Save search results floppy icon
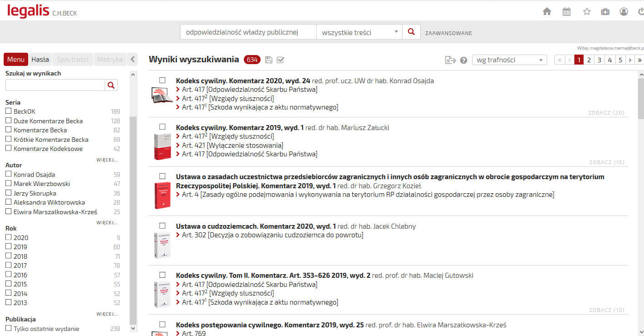This screenshot has height=336, width=644. 268,60
